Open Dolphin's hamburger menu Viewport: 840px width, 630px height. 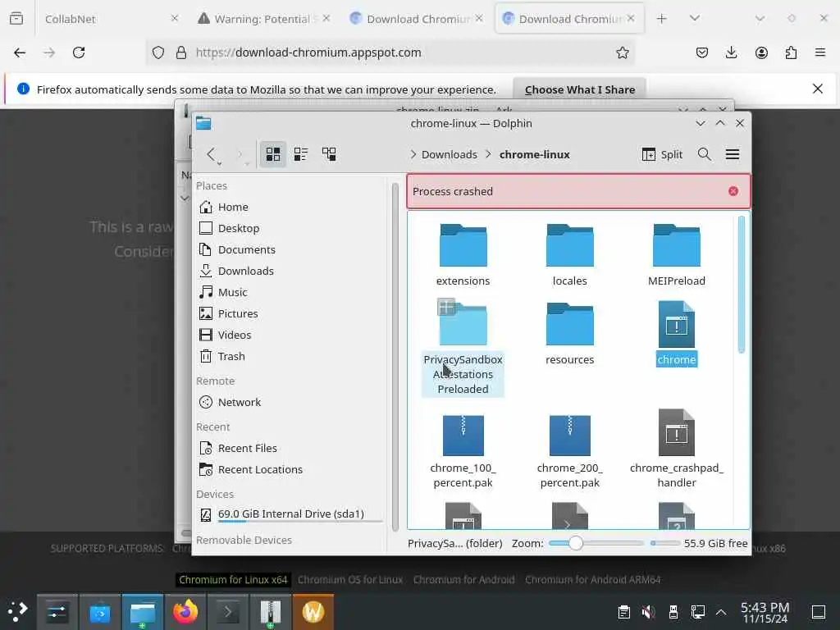coord(733,154)
